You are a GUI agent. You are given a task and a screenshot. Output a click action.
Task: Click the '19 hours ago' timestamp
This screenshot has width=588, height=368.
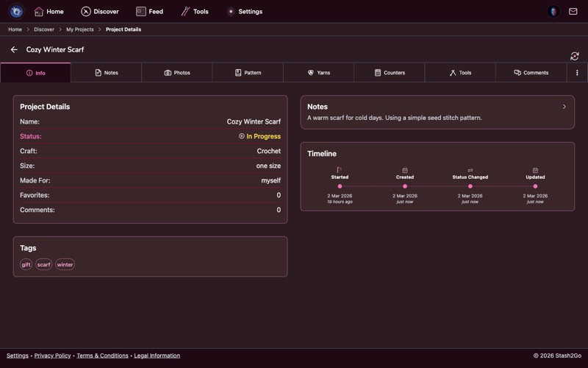[x=340, y=202]
